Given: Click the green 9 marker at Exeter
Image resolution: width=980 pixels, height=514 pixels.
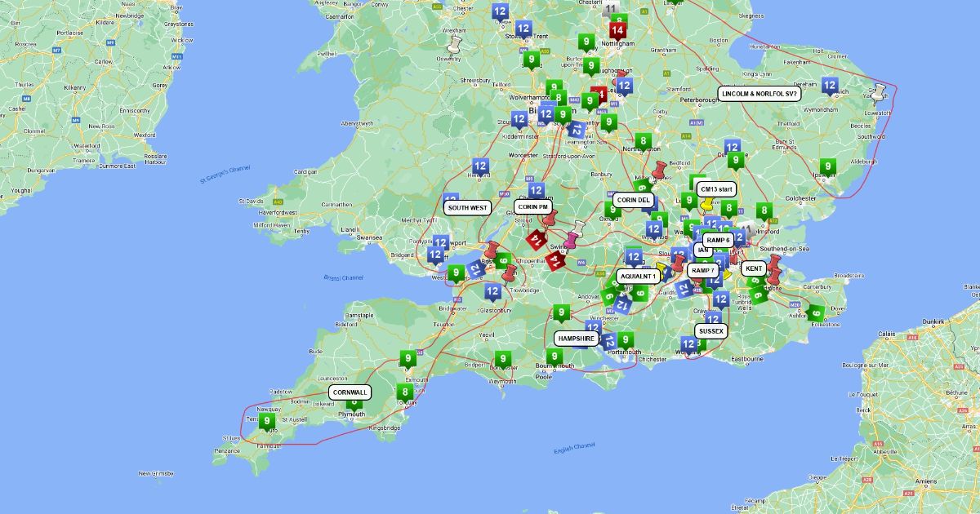Looking at the screenshot, I should pos(408,358).
